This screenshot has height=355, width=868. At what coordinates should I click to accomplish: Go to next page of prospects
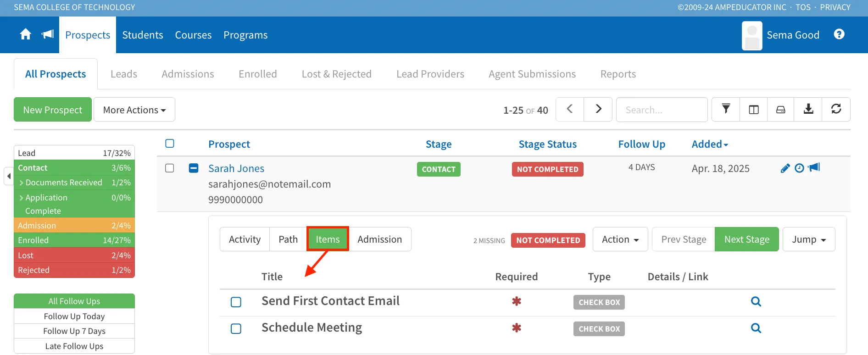pyautogui.click(x=598, y=109)
